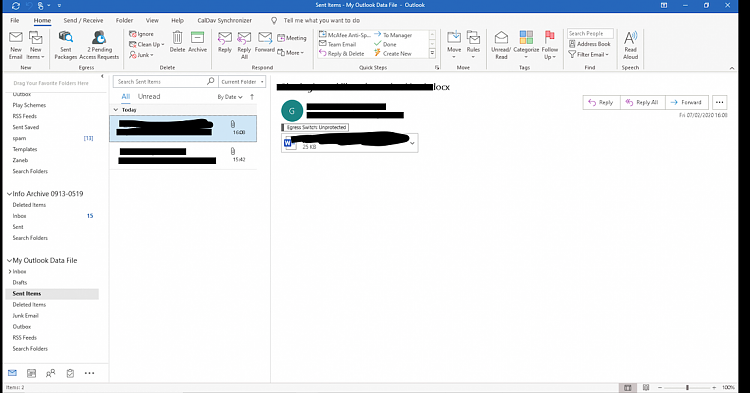
Task: Toggle the Unread filter in message list
Action: [x=149, y=97]
